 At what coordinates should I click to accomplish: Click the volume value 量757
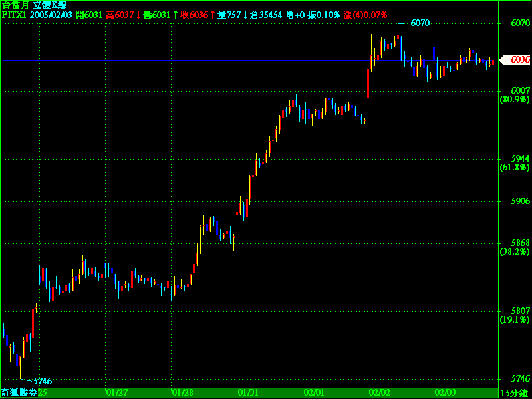(x=229, y=15)
